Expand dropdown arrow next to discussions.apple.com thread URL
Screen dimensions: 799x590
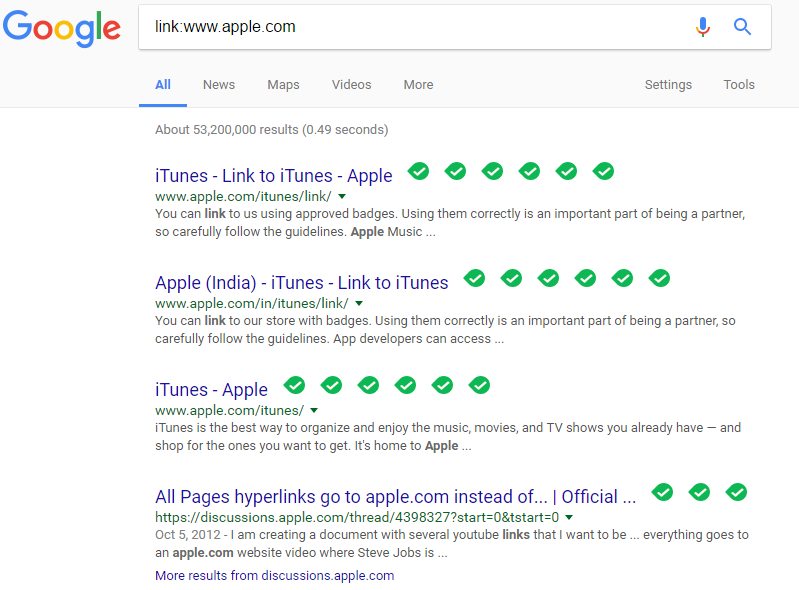click(x=569, y=517)
